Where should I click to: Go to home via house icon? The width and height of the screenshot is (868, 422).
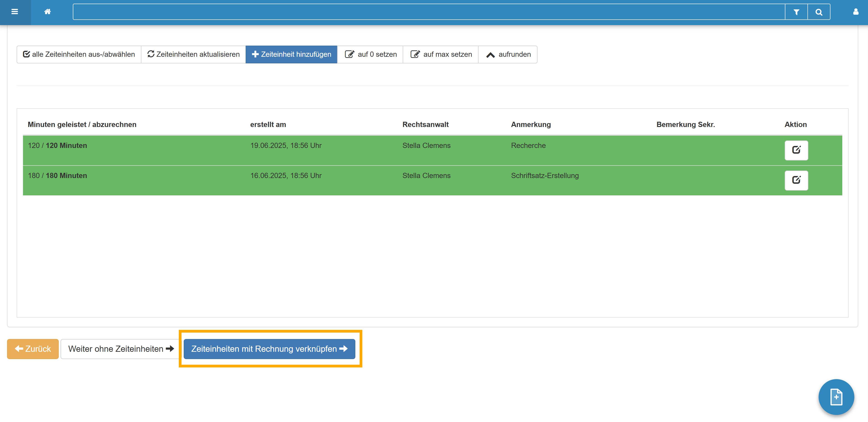click(48, 12)
